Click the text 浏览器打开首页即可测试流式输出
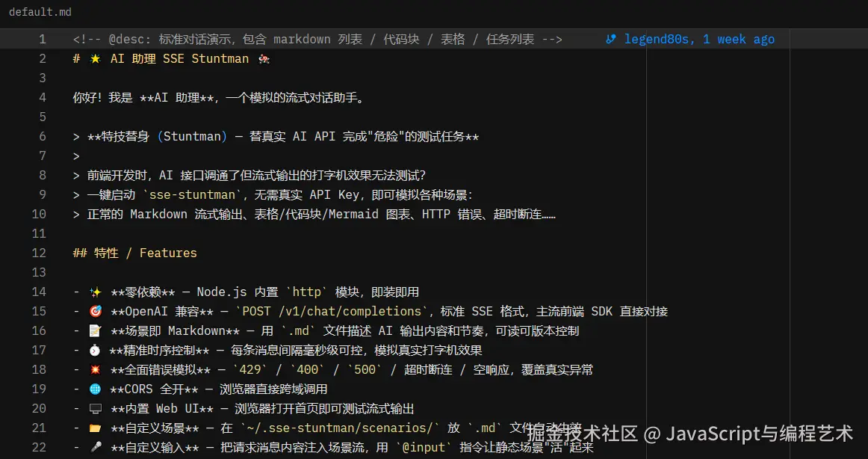Viewport: 868px width, 459px height. coord(324,409)
